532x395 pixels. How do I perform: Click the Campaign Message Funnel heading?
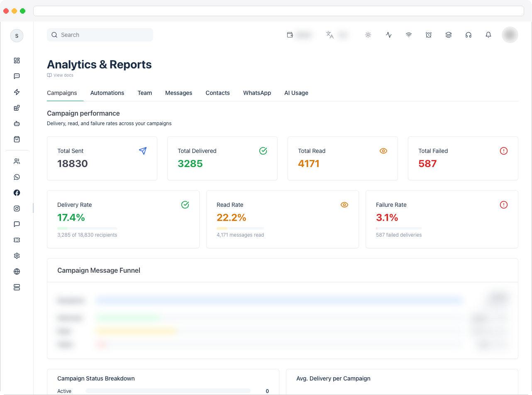[x=99, y=270]
